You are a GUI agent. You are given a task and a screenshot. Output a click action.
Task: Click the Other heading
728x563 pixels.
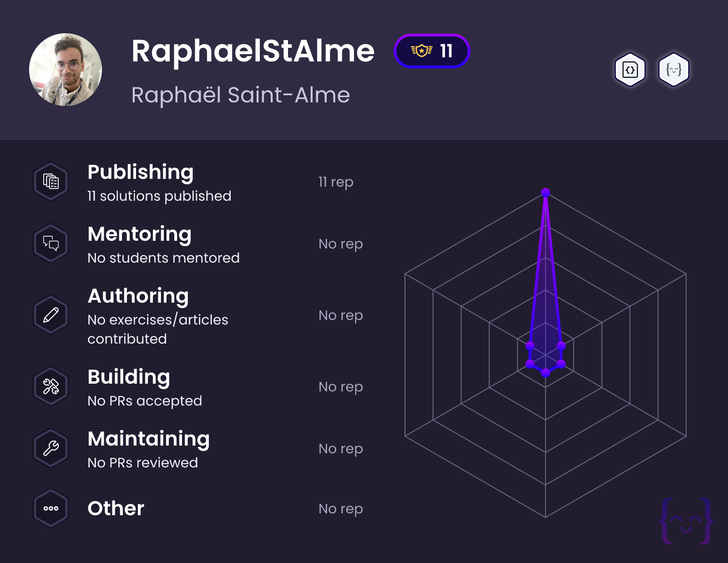[116, 508]
